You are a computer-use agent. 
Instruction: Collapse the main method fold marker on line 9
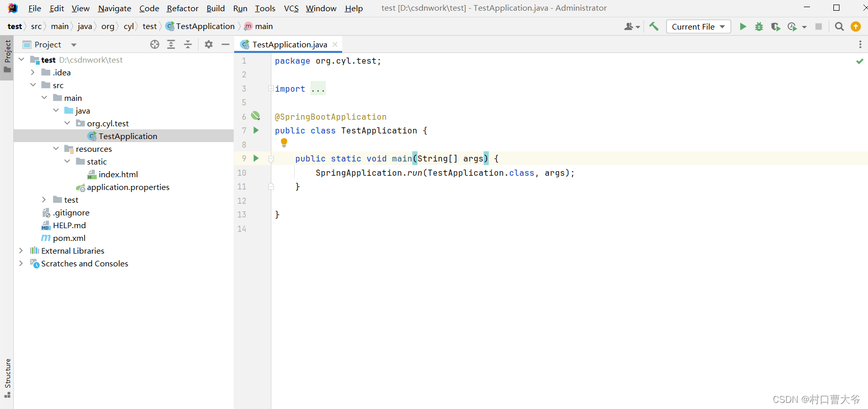coord(271,159)
